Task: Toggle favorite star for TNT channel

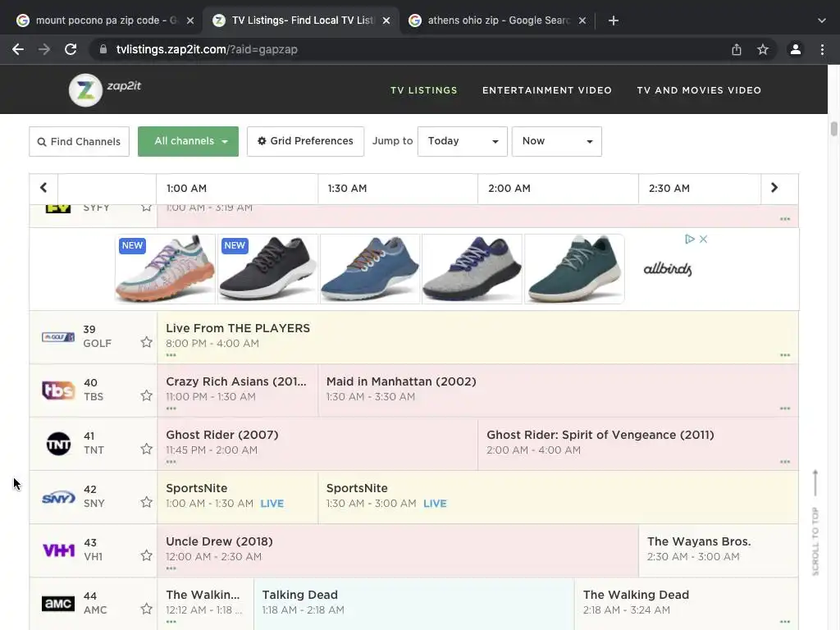Action: click(146, 449)
